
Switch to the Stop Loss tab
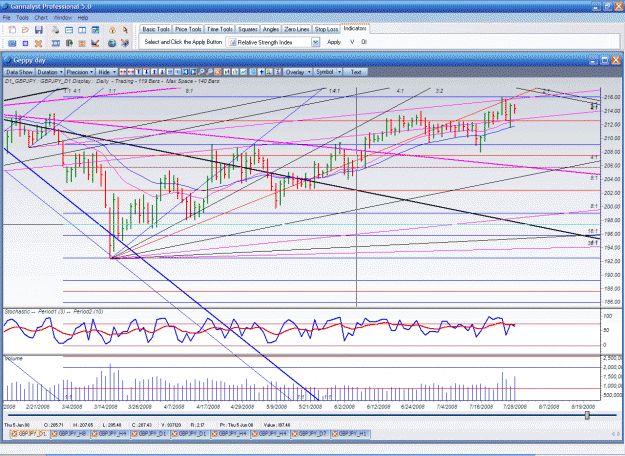point(326,29)
